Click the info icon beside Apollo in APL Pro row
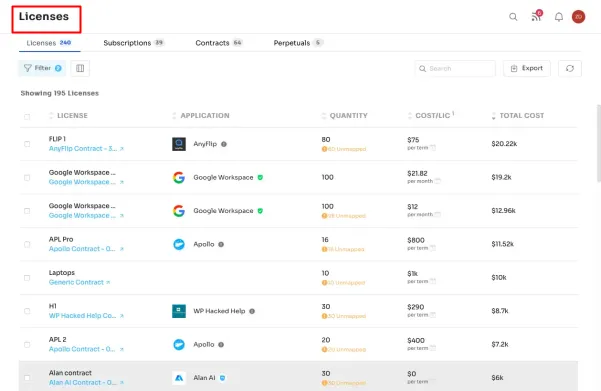 click(x=221, y=245)
